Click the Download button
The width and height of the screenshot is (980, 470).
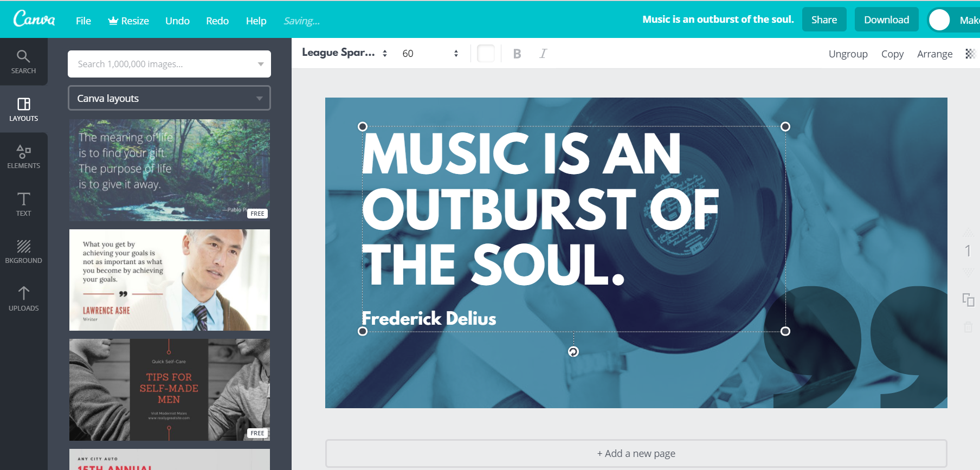886,20
